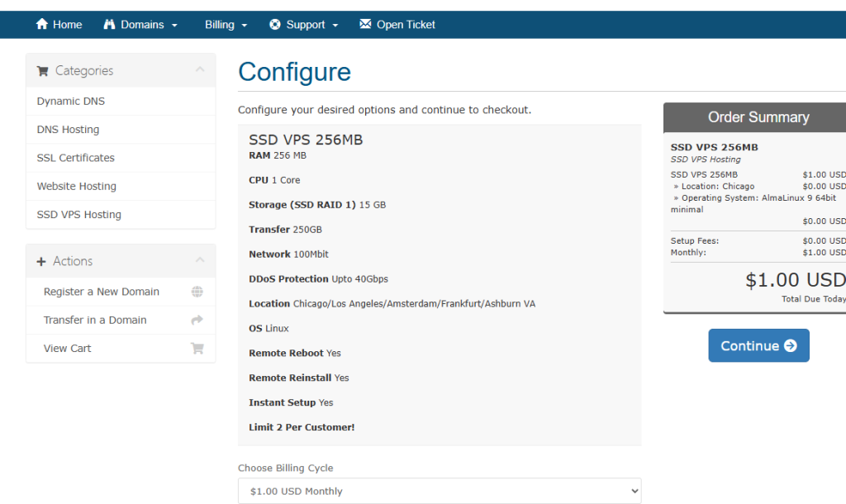This screenshot has height=504, width=846.
Task: Open the DNS Hosting category
Action: point(68,130)
